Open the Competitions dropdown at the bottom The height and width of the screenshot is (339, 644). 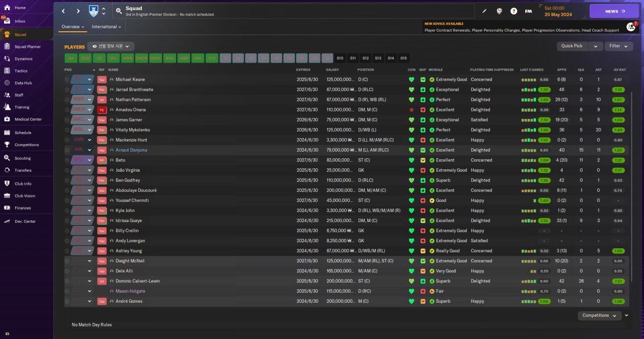[599, 315]
